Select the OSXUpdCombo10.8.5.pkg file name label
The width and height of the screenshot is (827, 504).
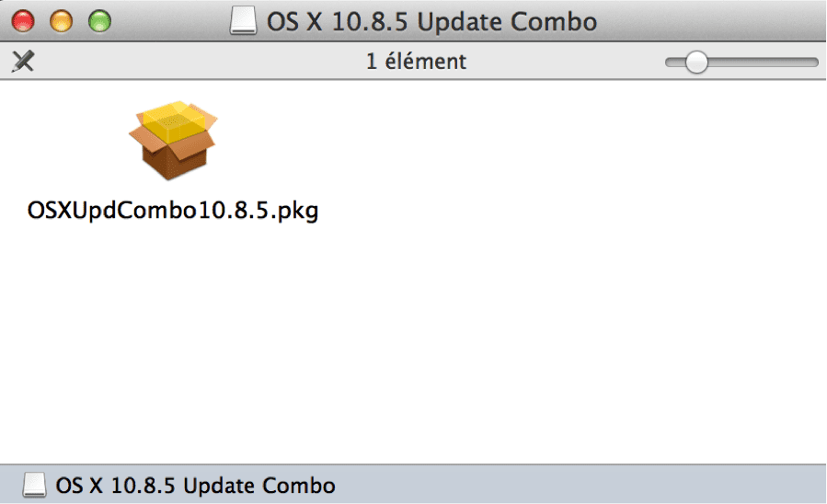[x=173, y=211]
